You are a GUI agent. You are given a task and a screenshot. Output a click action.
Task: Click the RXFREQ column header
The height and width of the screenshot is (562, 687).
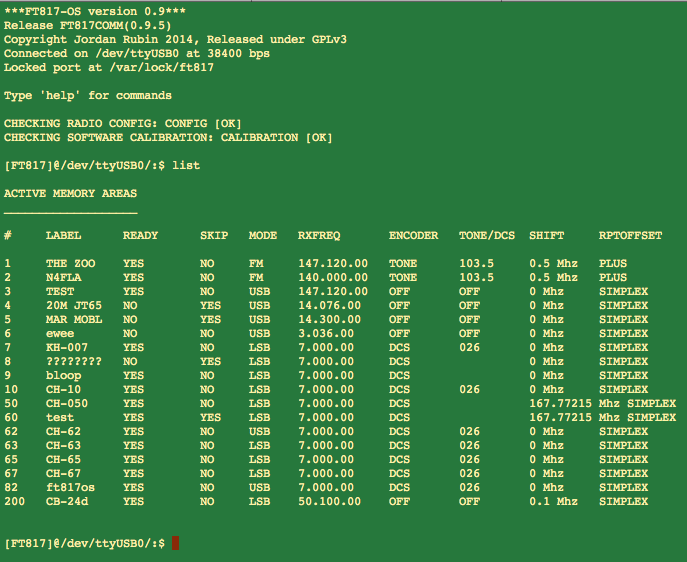319,236
